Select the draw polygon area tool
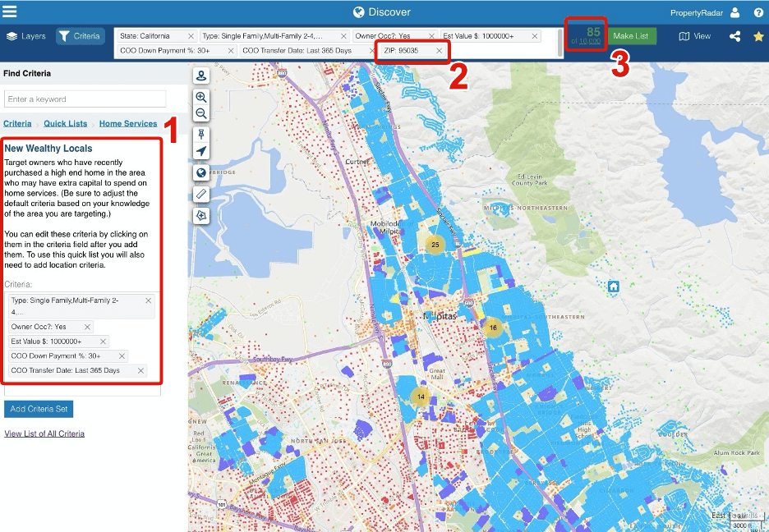Image resolution: width=769 pixels, height=532 pixels. click(201, 216)
